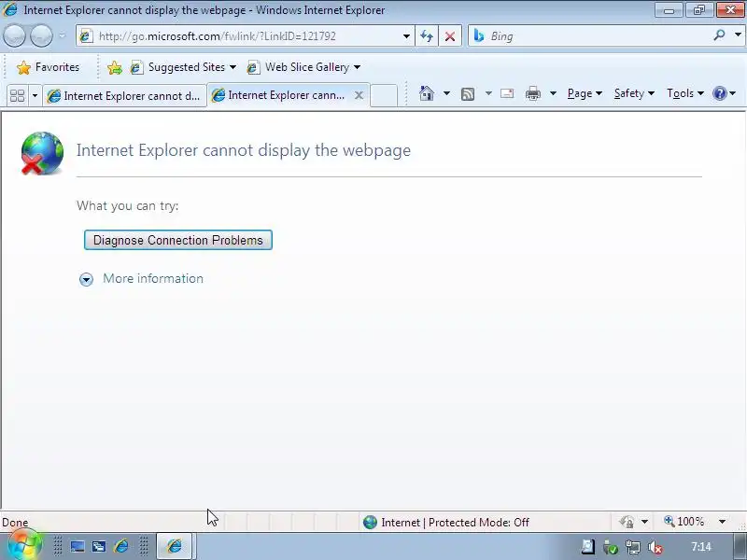The width and height of the screenshot is (747, 560).
Task: Click the Switch between windows icon
Action: click(99, 546)
